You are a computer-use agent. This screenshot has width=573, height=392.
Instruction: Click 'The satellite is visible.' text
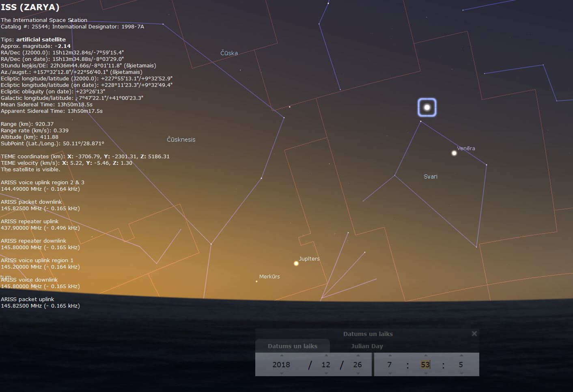point(30,169)
